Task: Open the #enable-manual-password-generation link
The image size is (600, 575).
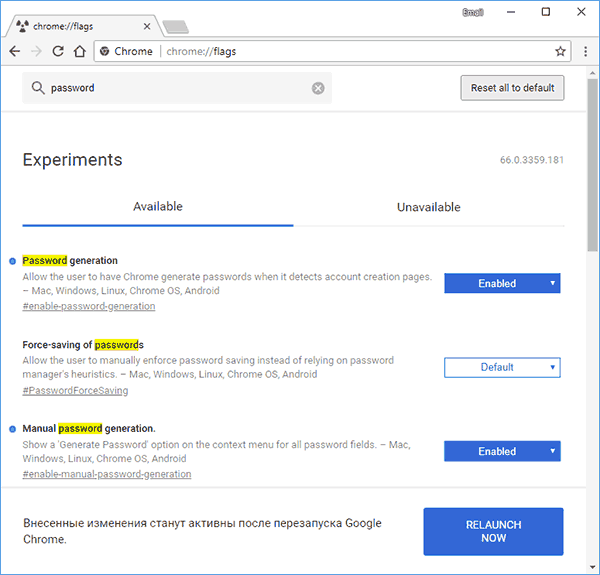Action: click(x=107, y=474)
